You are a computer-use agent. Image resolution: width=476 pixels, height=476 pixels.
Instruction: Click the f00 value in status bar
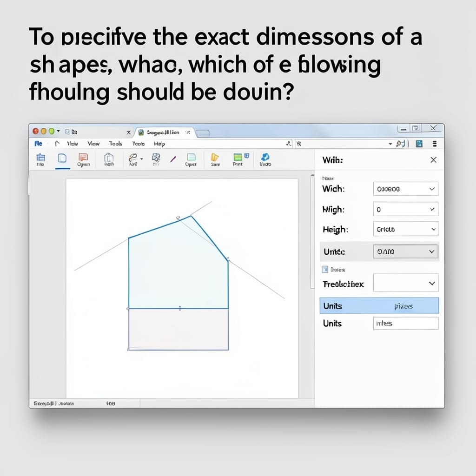(x=111, y=403)
